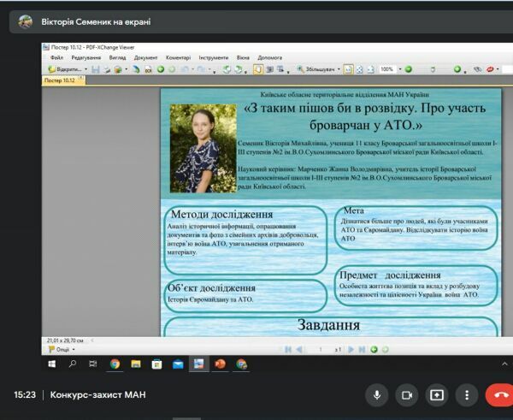Select the Постер 10.12 document tab
The width and height of the screenshot is (513, 420).
tap(59, 80)
